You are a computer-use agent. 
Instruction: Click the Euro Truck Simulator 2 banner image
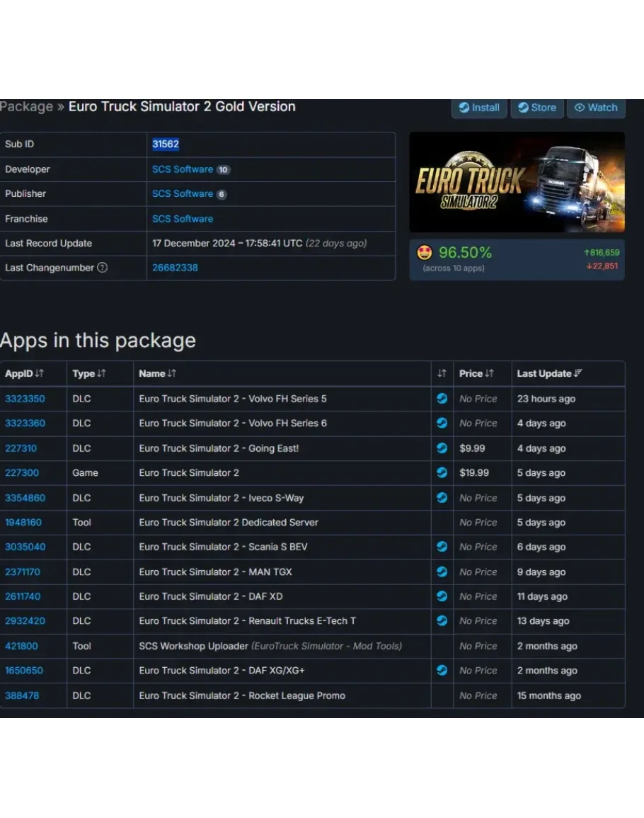coord(517,182)
